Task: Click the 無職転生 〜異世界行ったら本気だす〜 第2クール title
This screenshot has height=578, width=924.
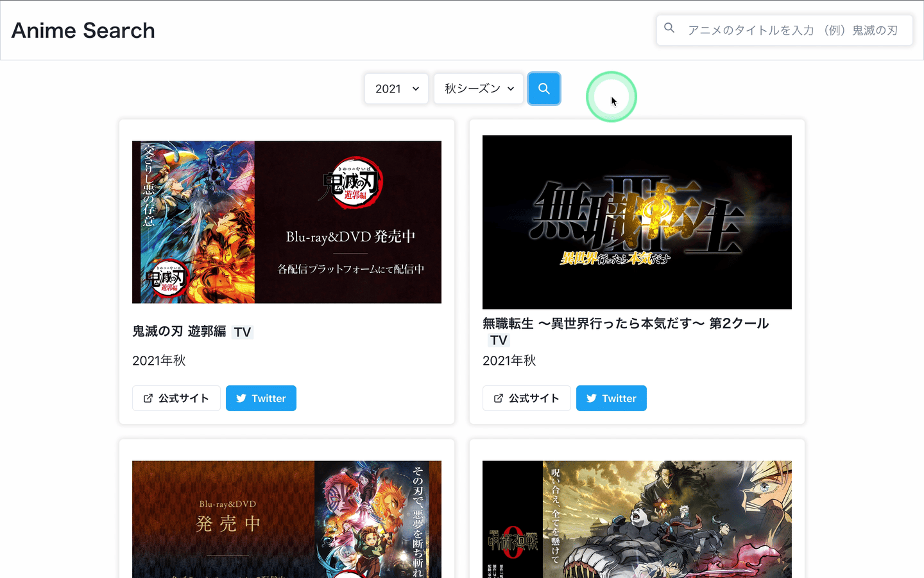Action: [x=626, y=324]
